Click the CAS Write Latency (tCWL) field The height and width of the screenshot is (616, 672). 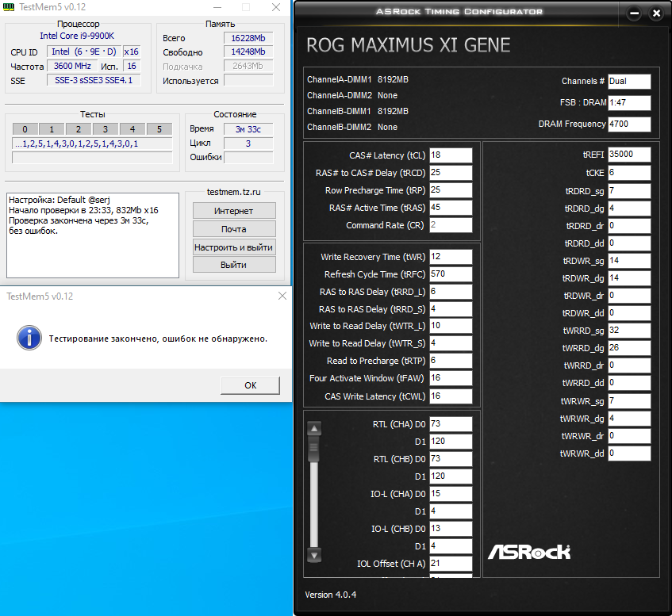coord(451,396)
